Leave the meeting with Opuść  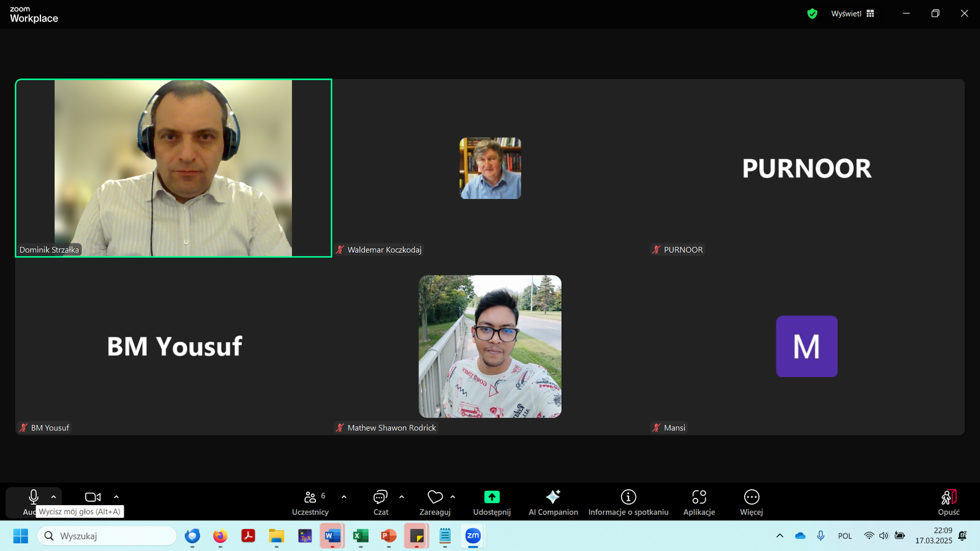click(x=948, y=502)
